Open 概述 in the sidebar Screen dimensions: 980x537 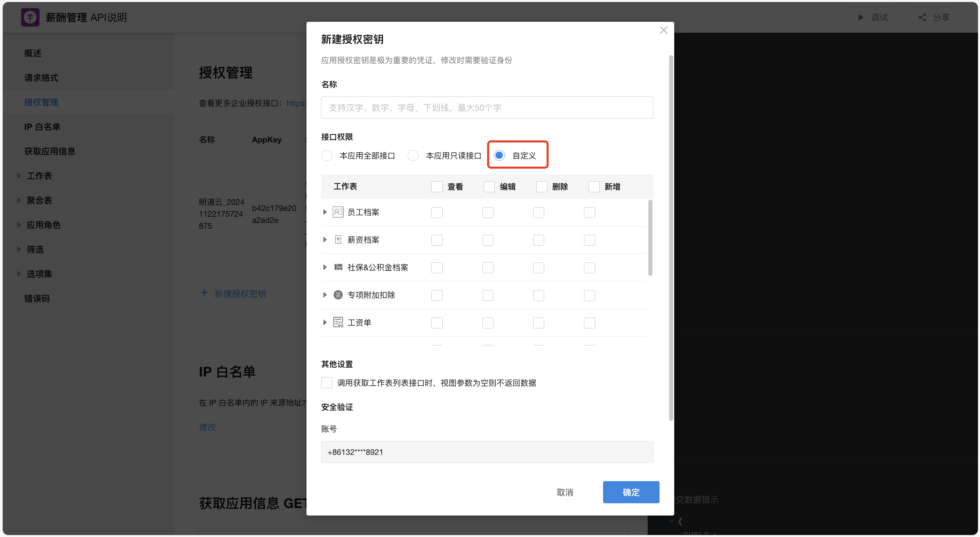point(33,53)
